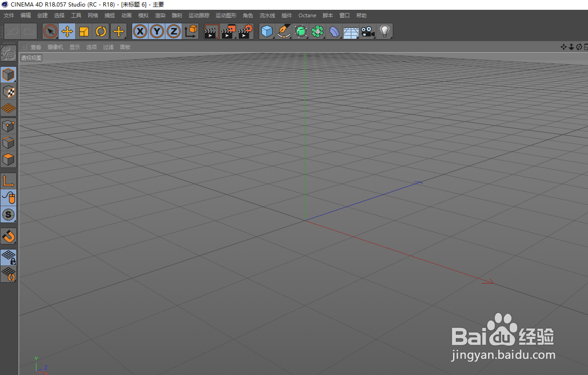Open the 创建 menu

coord(43,15)
